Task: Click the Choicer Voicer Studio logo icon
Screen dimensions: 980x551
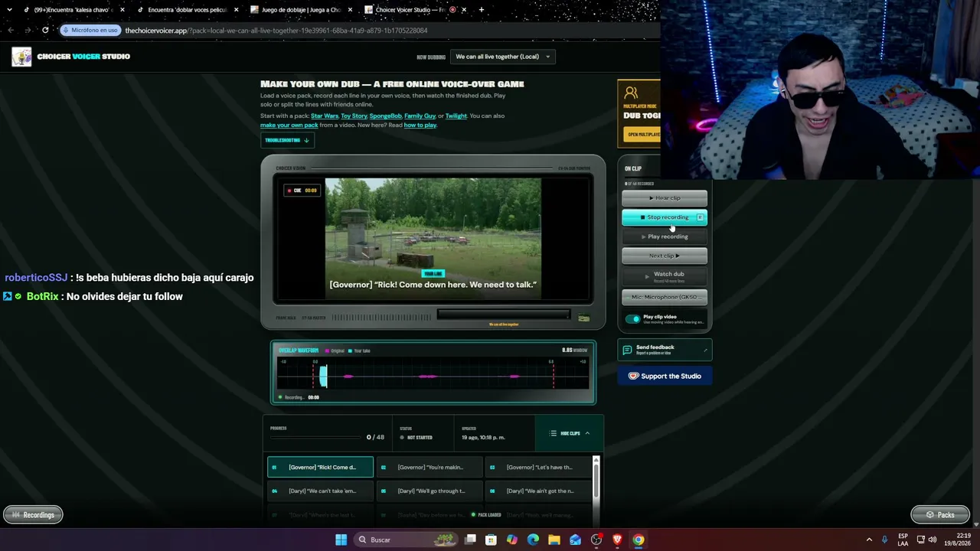Action: point(21,57)
